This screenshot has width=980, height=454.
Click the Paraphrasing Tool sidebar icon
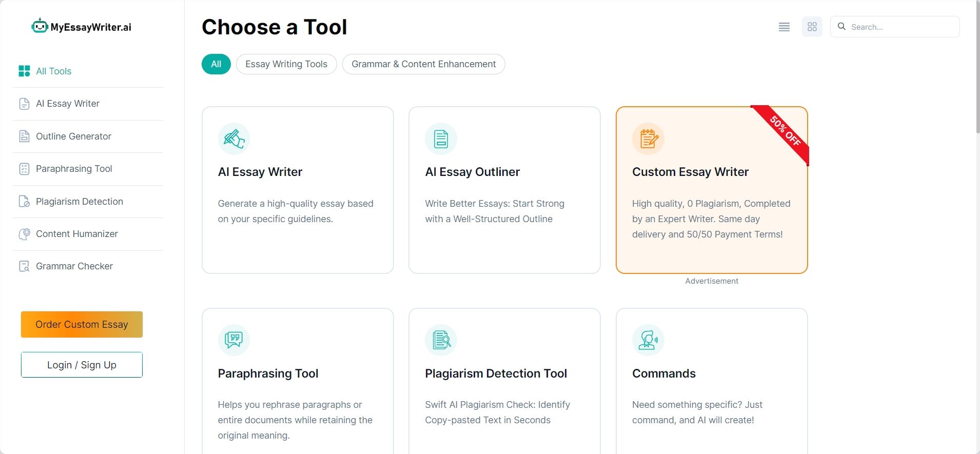(x=24, y=169)
